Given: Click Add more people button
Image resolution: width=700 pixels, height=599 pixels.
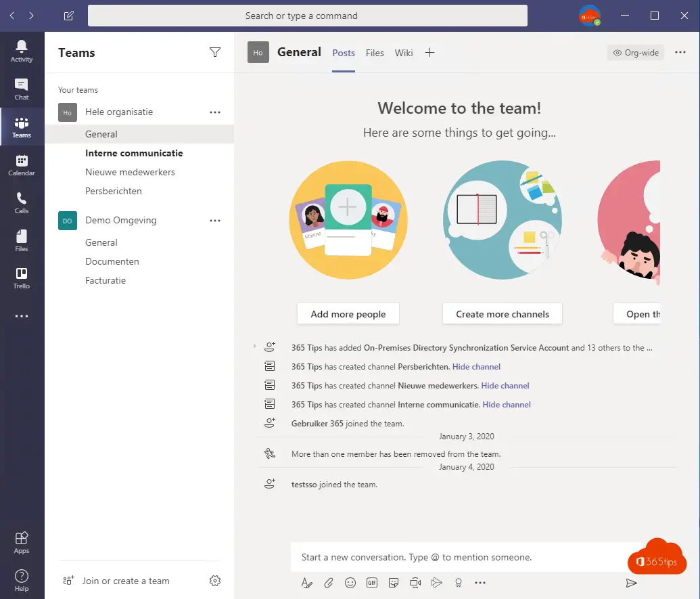Looking at the screenshot, I should coord(348,314).
